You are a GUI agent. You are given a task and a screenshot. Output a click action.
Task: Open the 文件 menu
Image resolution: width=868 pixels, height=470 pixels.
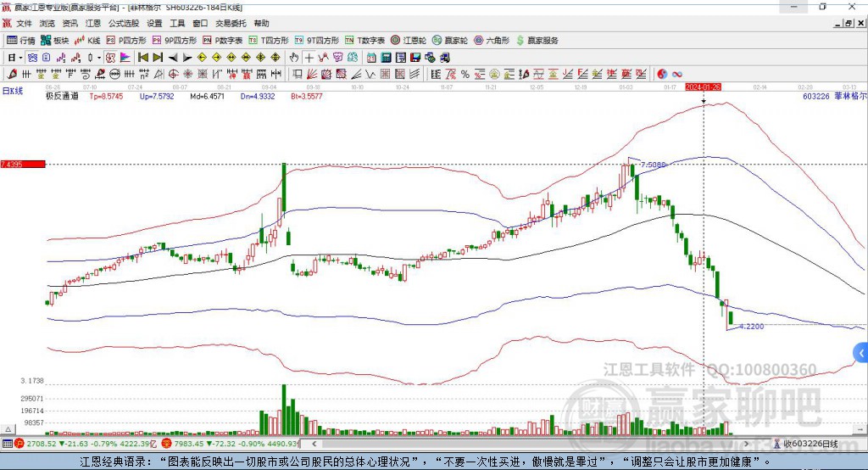pos(24,23)
